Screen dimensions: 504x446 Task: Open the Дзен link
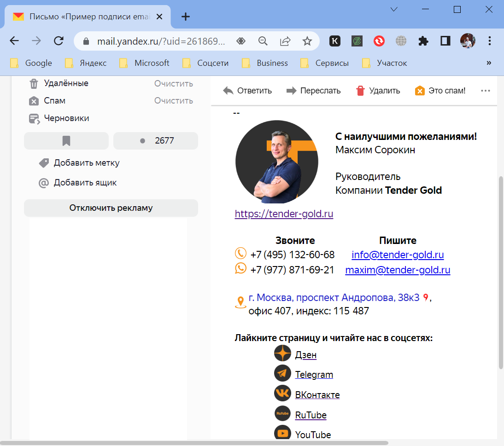coord(306,355)
